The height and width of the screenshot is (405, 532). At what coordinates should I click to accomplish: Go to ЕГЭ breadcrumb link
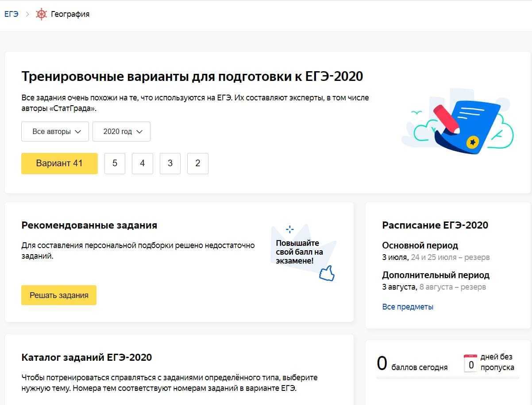point(11,14)
